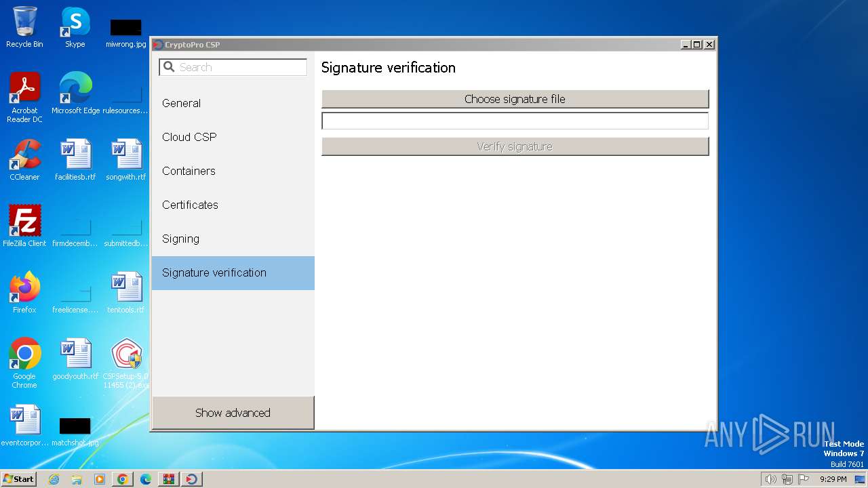868x488 pixels.
Task: Open Internet Explorer from taskbar
Action: 54,479
